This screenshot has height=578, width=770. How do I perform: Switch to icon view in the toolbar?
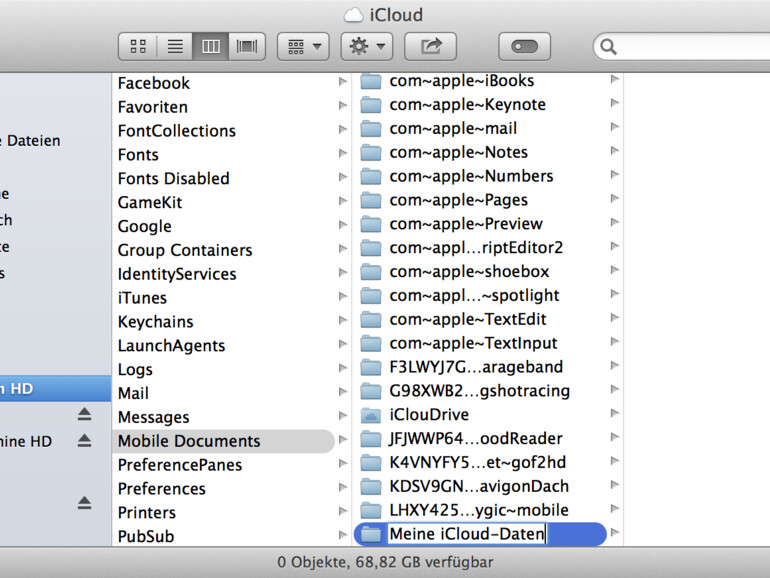[x=138, y=47]
